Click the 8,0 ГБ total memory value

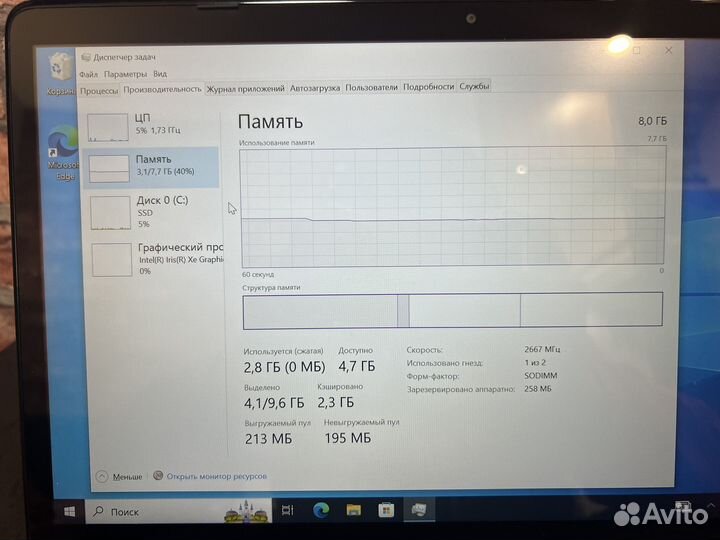coord(652,121)
